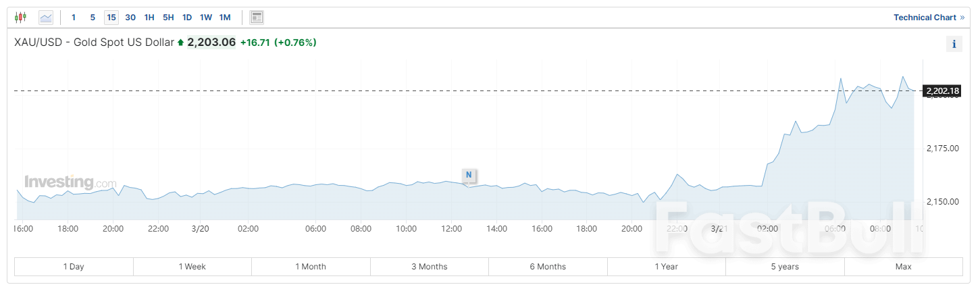Image resolution: width=980 pixels, height=289 pixels.
Task: Select the 5 minute interval
Action: coord(93,17)
